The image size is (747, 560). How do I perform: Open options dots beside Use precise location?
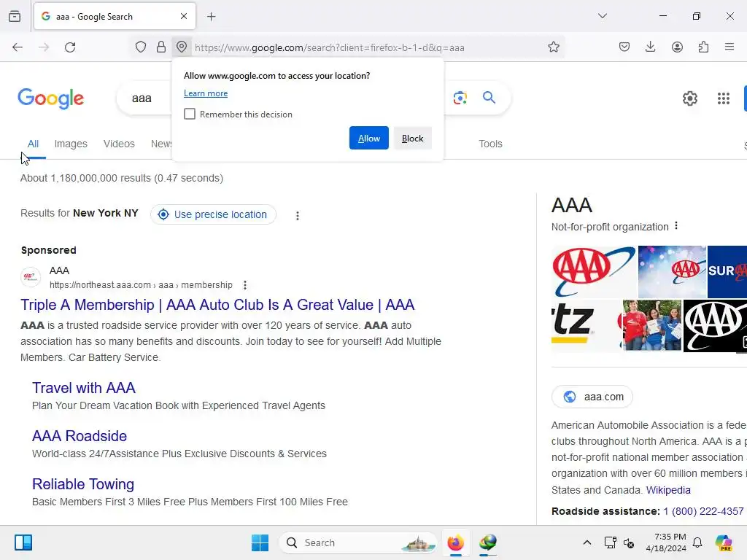[298, 216]
